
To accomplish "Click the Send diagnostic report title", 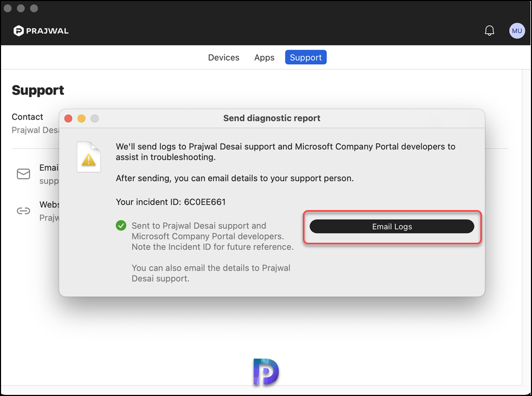I will pyautogui.click(x=272, y=118).
